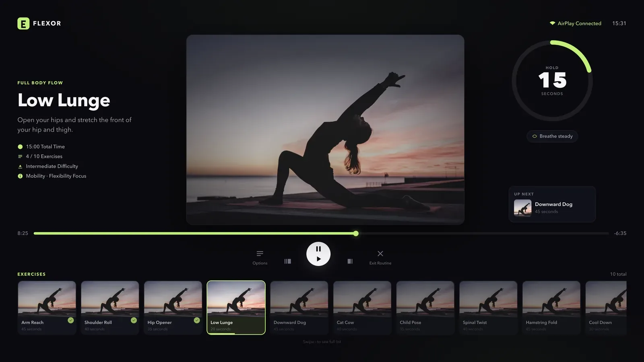The width and height of the screenshot is (644, 362).
Task: Click the 'Swipe to see full list' hint
Action: point(322,342)
